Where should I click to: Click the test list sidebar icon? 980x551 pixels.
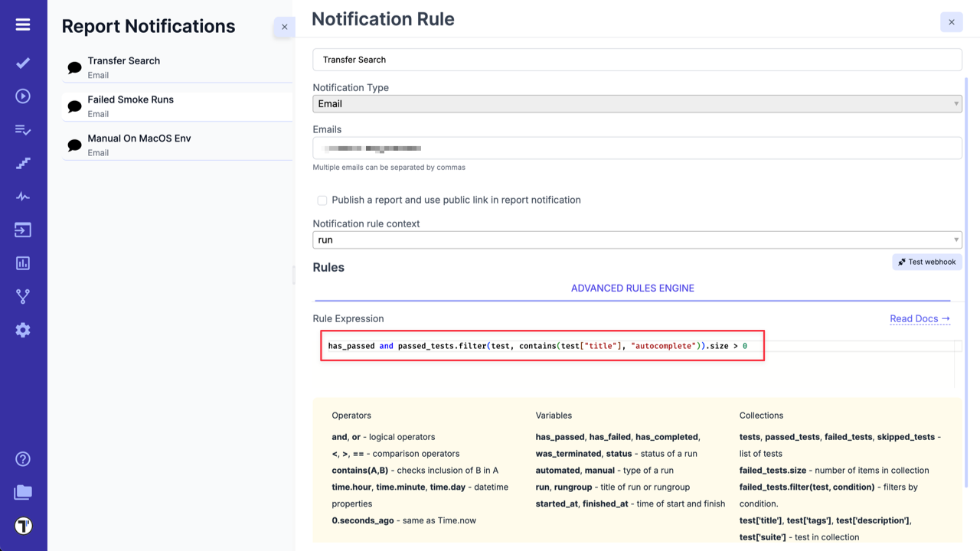pyautogui.click(x=22, y=129)
